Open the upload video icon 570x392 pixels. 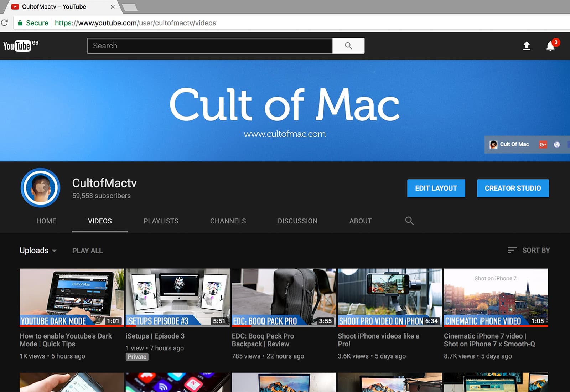[527, 46]
